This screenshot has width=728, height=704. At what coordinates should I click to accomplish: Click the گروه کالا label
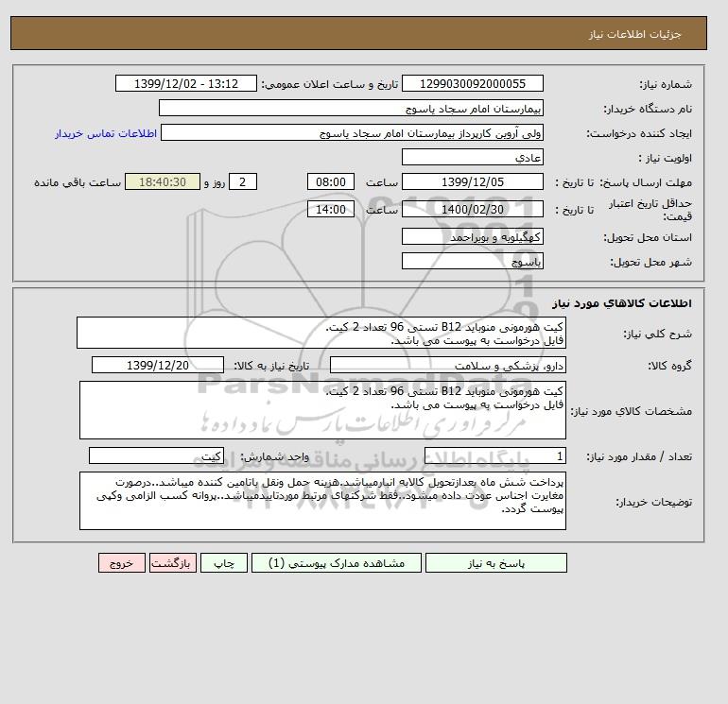click(669, 366)
